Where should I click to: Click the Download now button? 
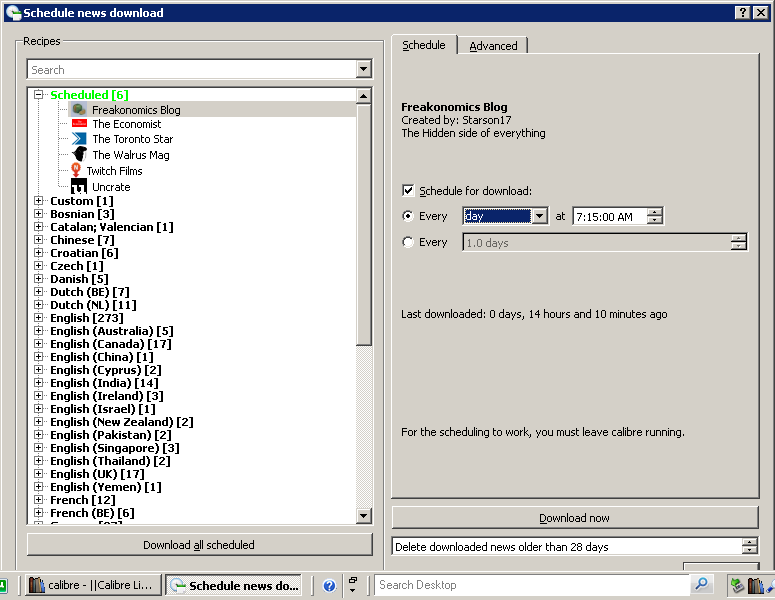click(x=575, y=518)
